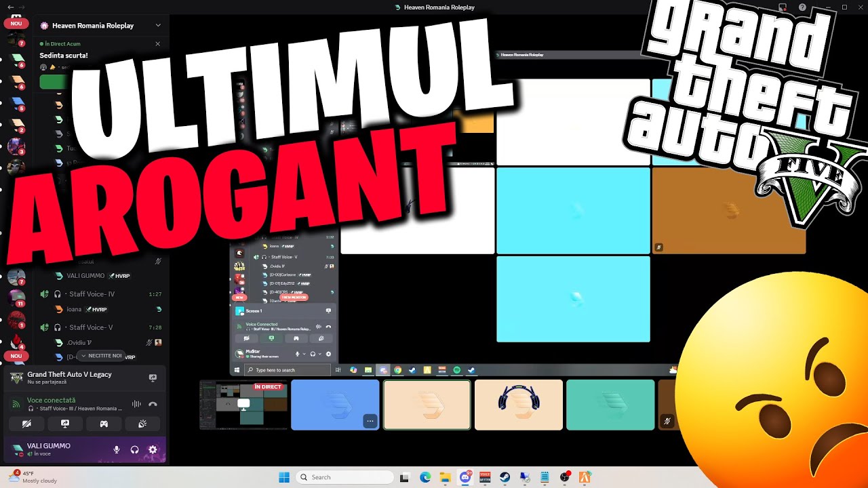Turn on camera in the voice panel

point(26,424)
